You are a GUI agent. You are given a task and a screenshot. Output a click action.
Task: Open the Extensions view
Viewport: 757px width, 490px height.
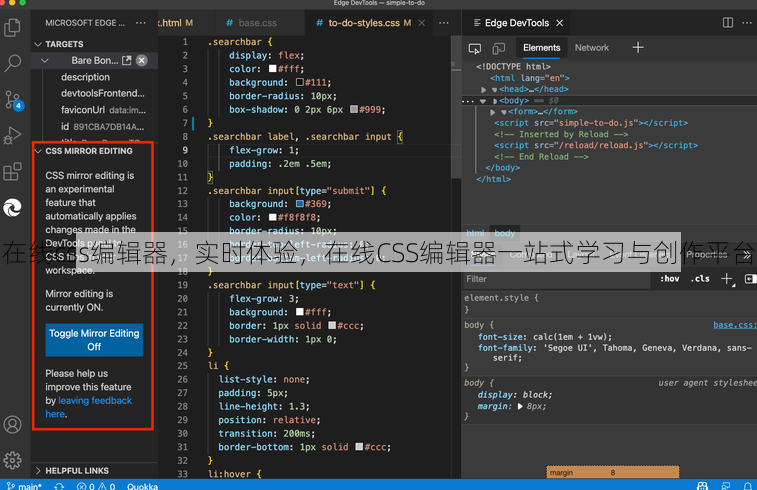click(13, 171)
